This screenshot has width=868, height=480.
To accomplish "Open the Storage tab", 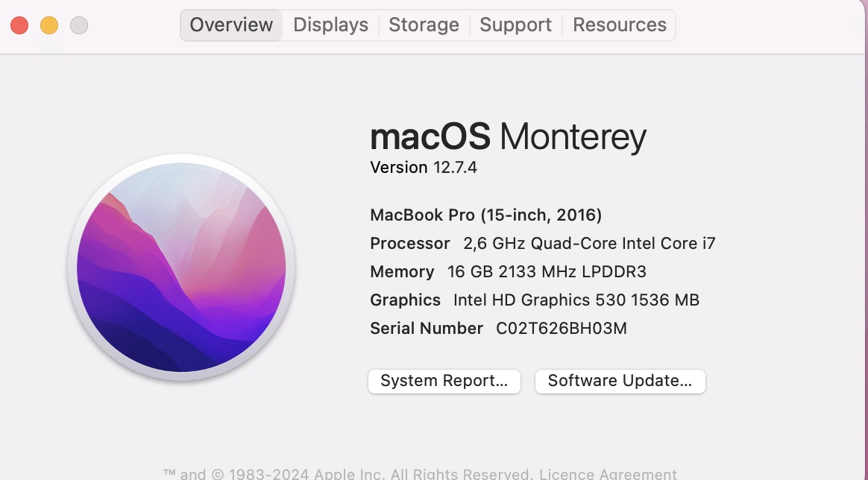I will click(424, 25).
